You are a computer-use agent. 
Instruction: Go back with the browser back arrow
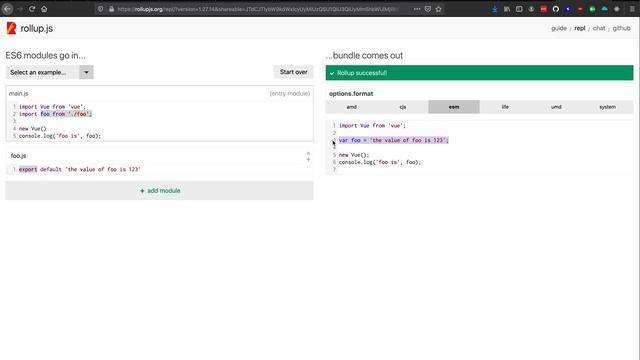[7, 9]
